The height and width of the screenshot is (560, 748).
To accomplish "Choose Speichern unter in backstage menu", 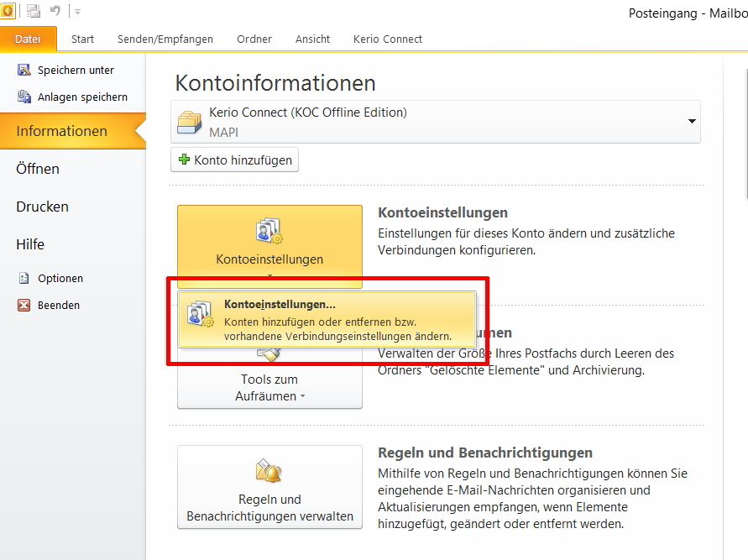I will click(72, 71).
